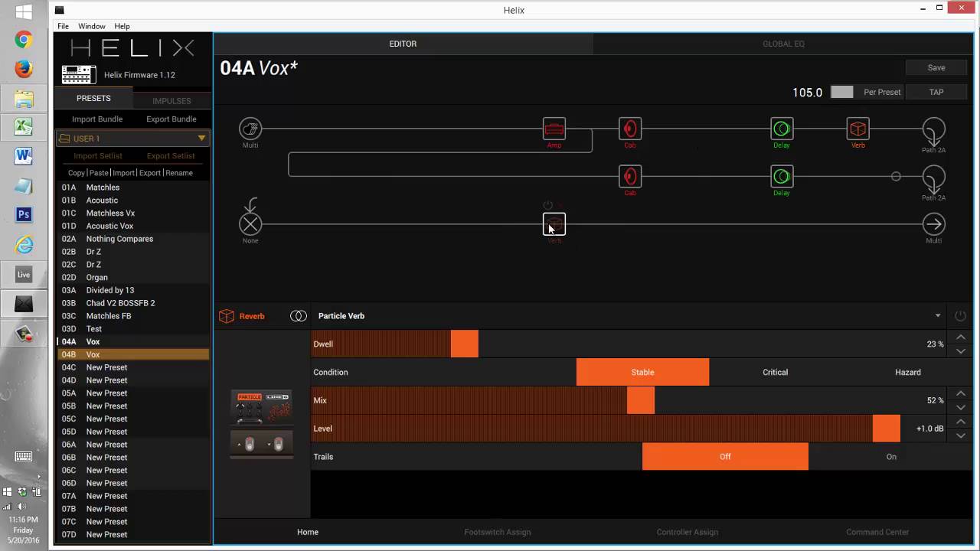Open Firefox from the taskbar

coord(24,69)
